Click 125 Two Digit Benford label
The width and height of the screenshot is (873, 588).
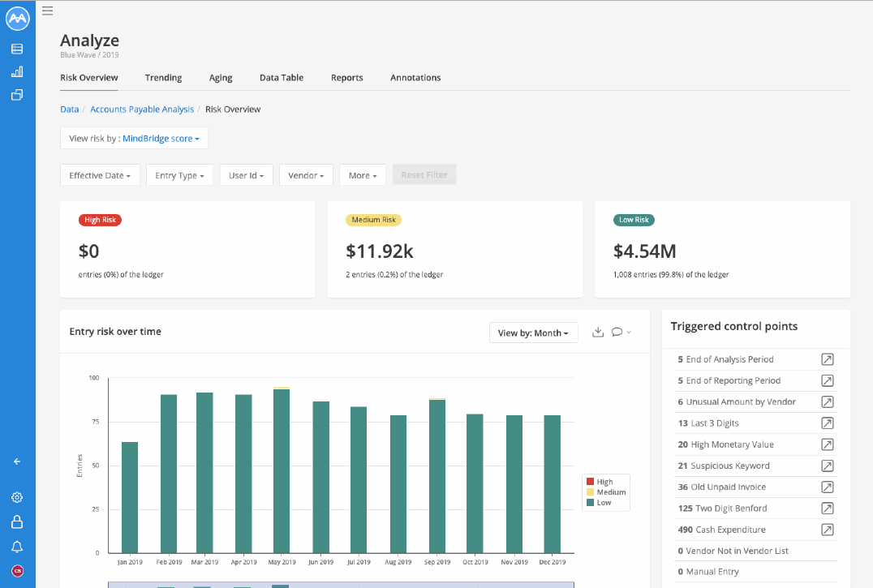pos(722,509)
